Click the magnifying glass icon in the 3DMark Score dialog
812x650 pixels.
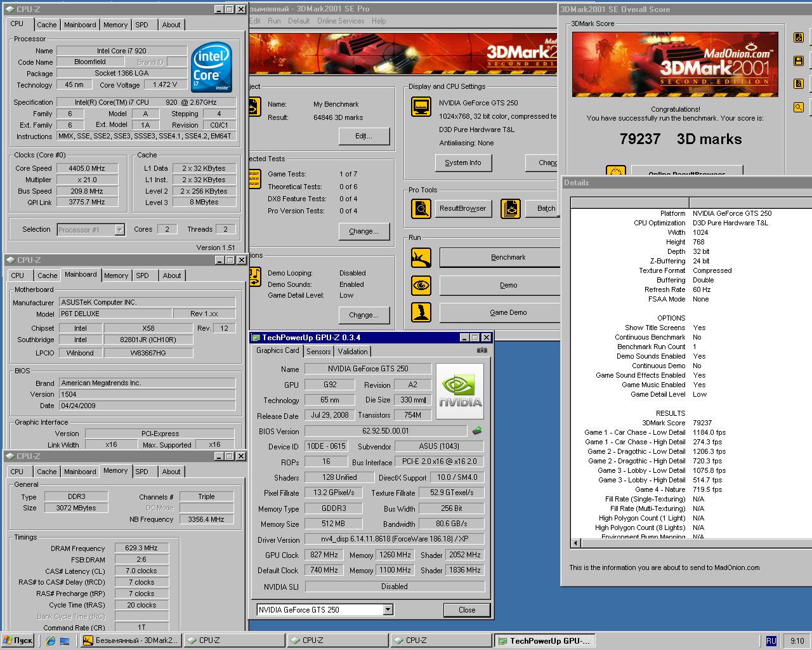pos(799,107)
